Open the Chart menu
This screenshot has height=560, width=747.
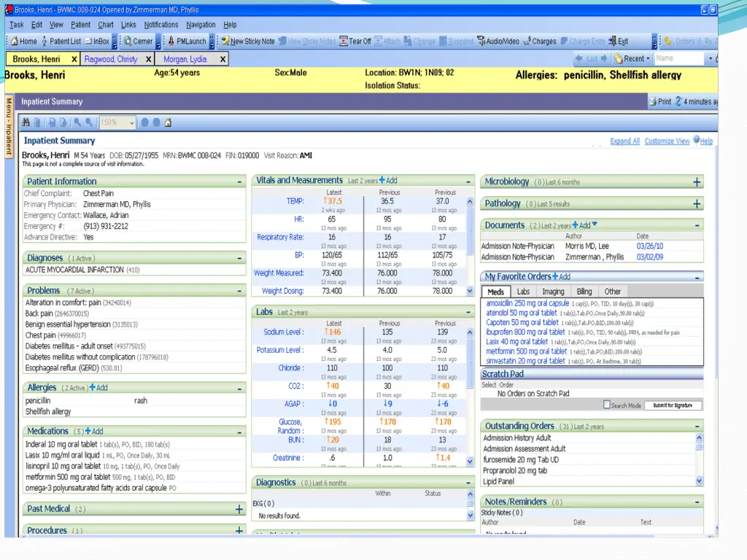pos(106,25)
